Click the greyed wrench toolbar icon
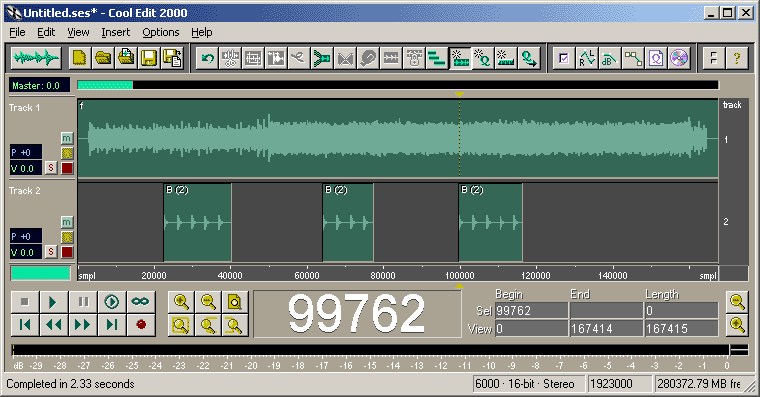 tap(368, 58)
